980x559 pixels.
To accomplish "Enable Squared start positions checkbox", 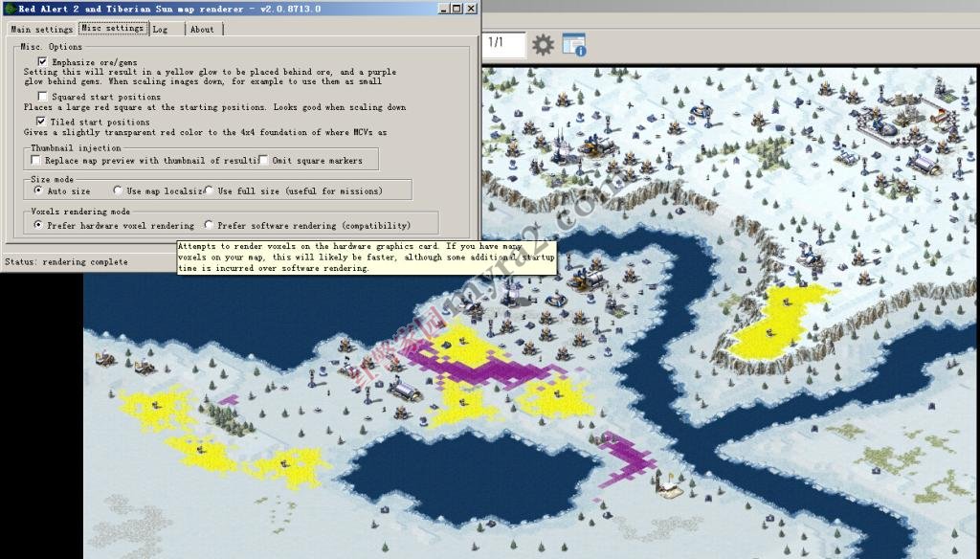I will [x=42, y=97].
